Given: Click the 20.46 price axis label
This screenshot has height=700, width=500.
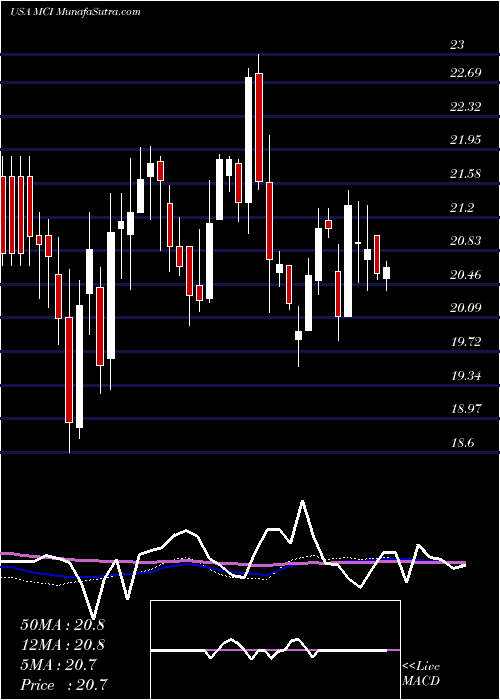Looking at the screenshot, I should point(466,275).
